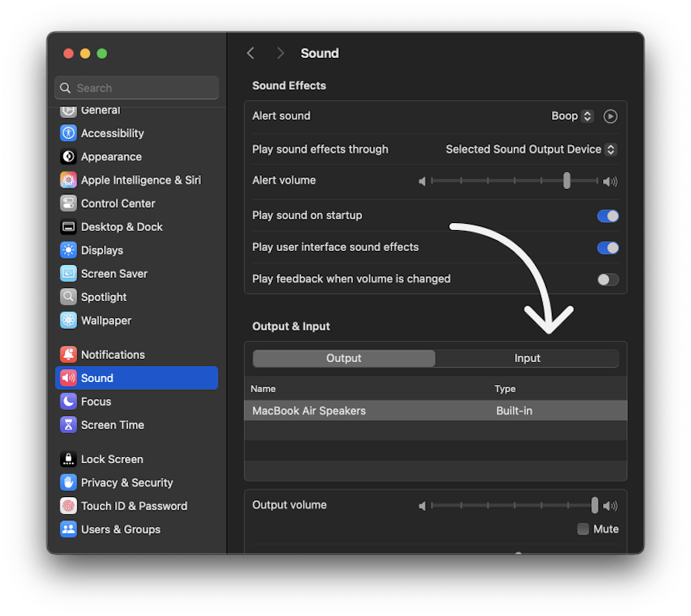The width and height of the screenshot is (691, 616).
Task: Check the Mute checkbox
Action: (x=584, y=529)
